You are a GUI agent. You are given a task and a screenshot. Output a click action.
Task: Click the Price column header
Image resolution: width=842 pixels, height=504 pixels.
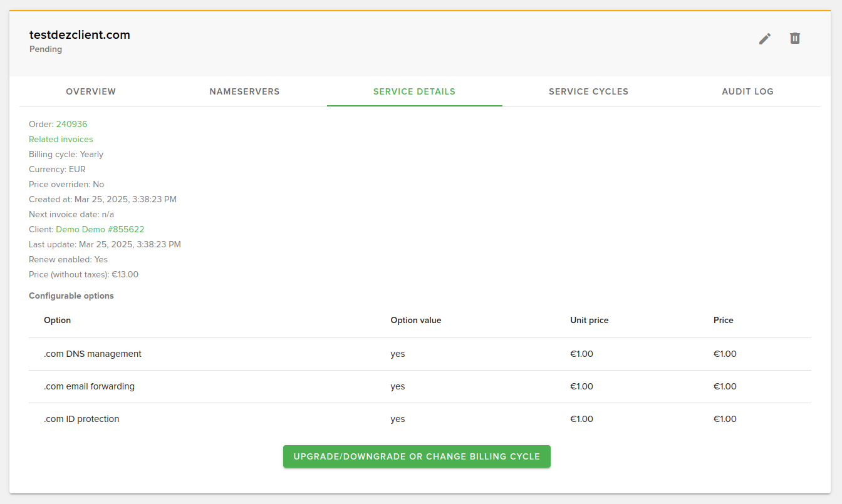[x=723, y=320]
